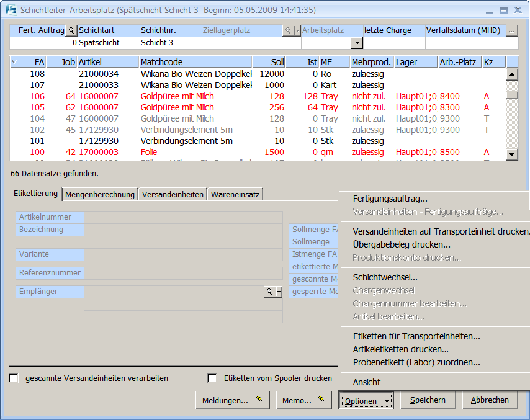Click the ellipsis button beside Verfallsdatum (MHD)
Viewport: 530px width, 420px height.
pyautogui.click(x=511, y=30)
